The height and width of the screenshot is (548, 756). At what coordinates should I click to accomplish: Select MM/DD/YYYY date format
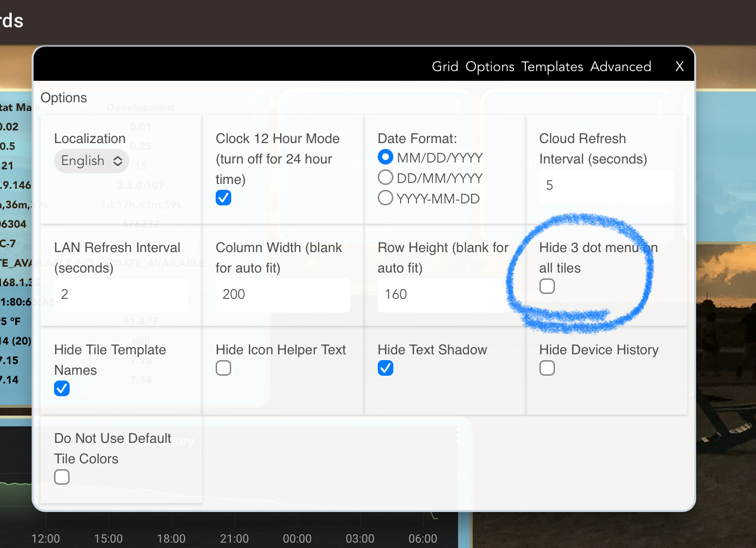(386, 157)
